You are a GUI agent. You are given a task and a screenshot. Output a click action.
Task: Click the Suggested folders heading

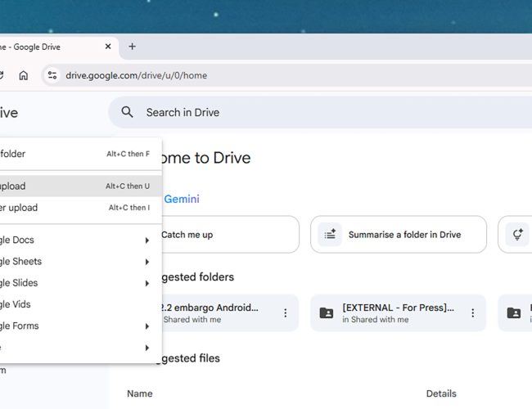(198, 277)
